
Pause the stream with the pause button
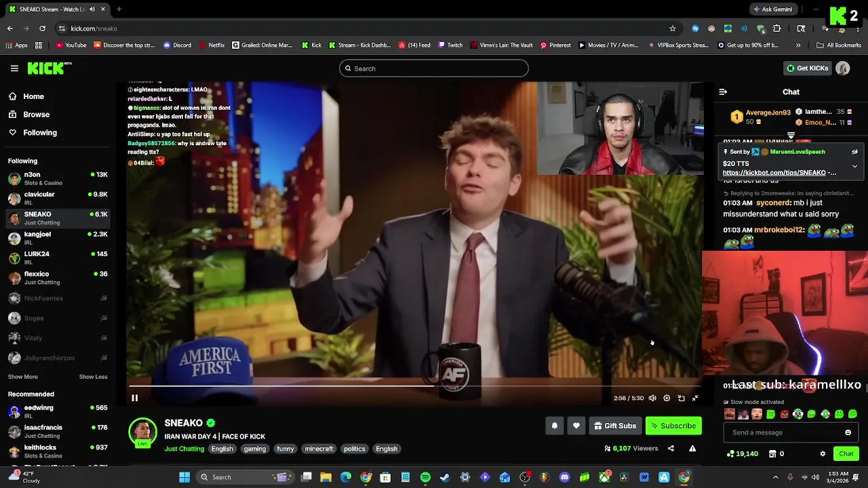[134, 399]
